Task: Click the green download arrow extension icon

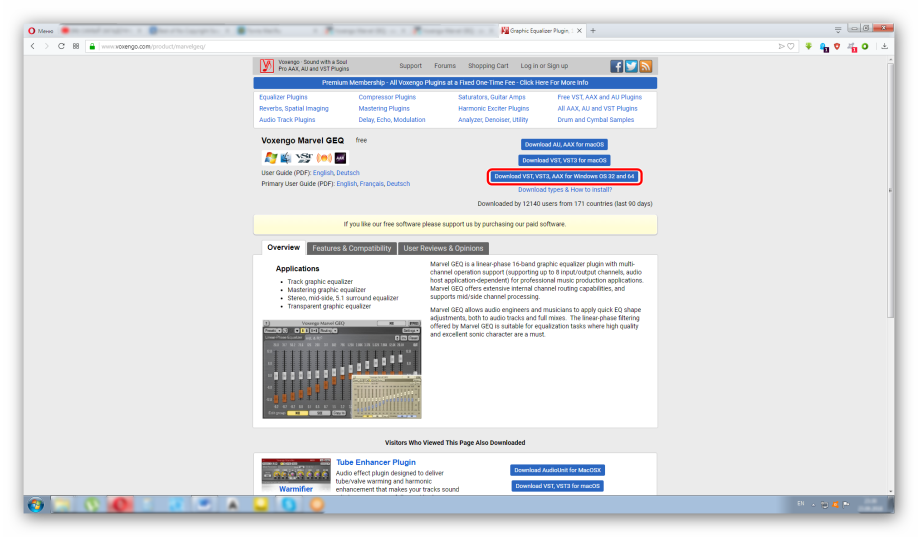Action: tap(809, 46)
